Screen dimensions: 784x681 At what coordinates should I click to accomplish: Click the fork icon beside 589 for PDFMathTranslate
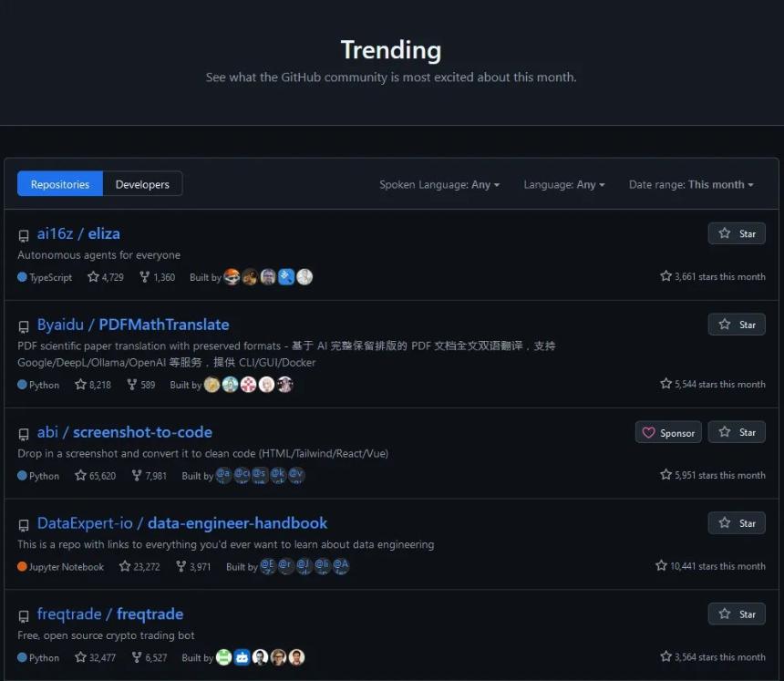pos(132,384)
